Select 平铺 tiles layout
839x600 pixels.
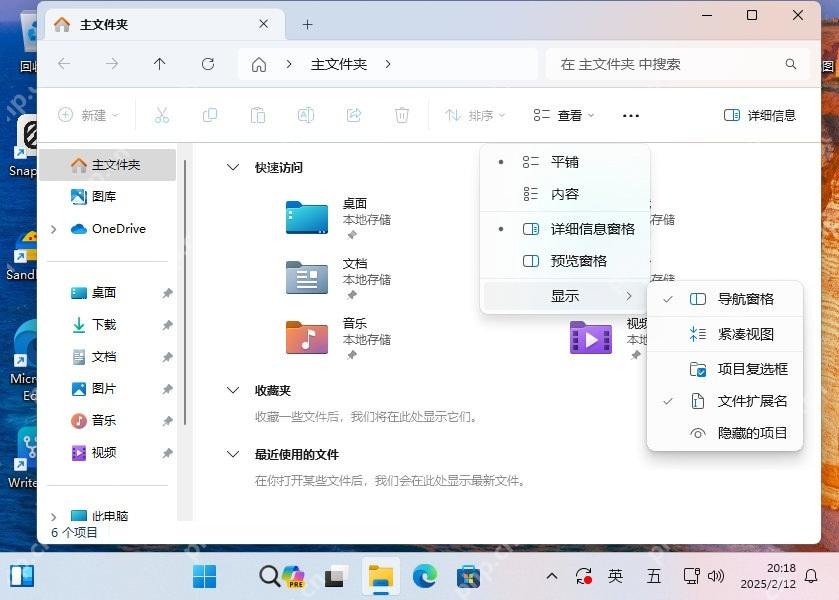click(x=565, y=162)
